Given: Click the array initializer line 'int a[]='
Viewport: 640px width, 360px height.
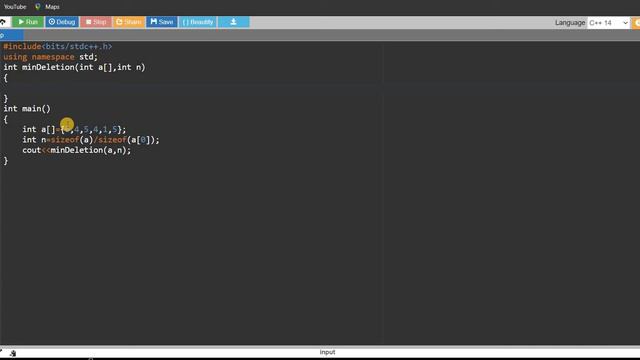Looking at the screenshot, I should tap(74, 129).
